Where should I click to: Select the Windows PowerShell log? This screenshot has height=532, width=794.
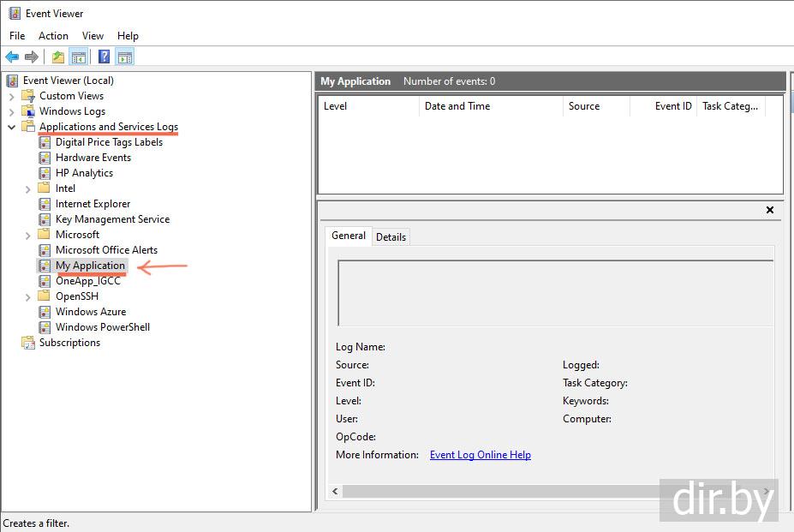[x=102, y=327]
